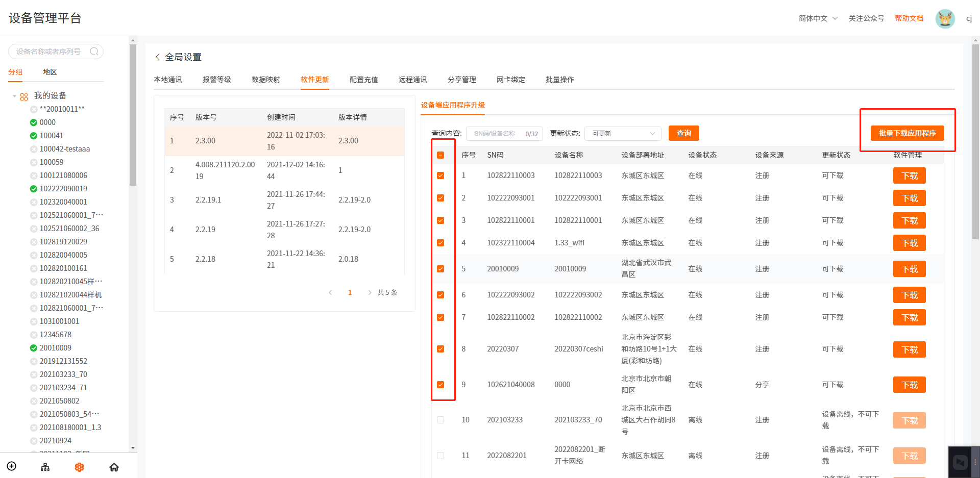Click the user avatar icon

945,18
